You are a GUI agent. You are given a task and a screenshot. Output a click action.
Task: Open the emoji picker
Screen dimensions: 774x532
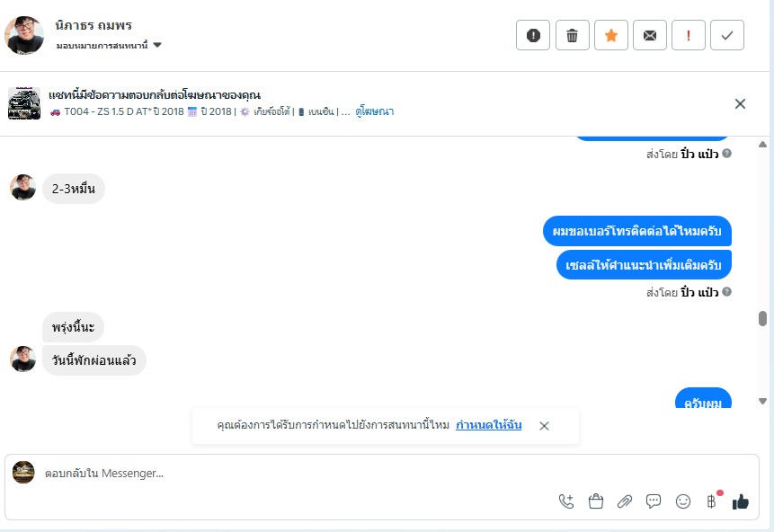[x=683, y=501]
